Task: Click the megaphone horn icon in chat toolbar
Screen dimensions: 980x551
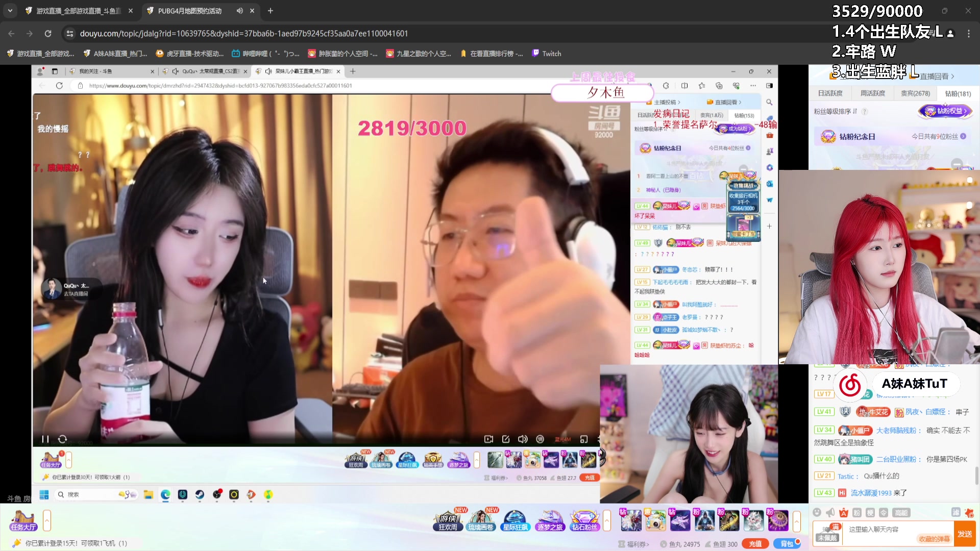Action: (x=830, y=513)
